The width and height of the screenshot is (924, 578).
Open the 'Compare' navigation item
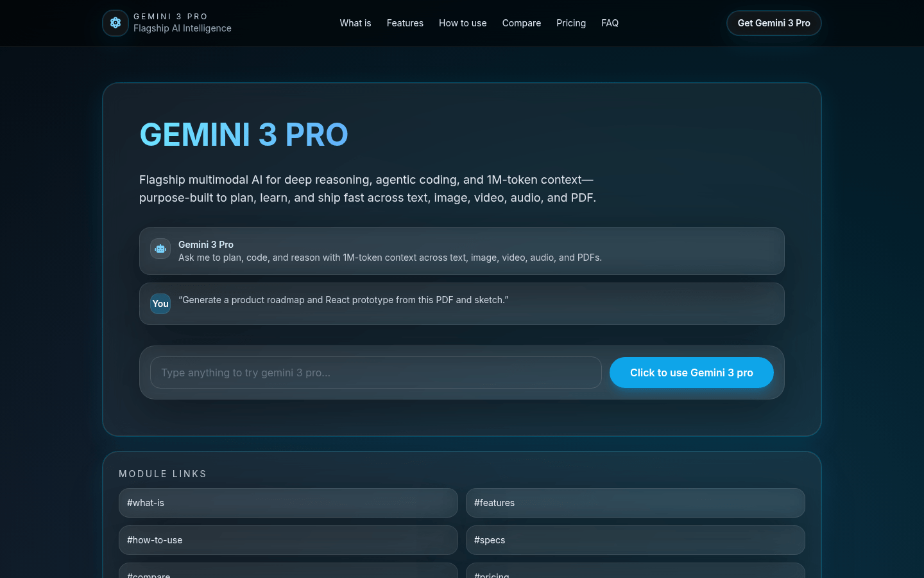[521, 23]
